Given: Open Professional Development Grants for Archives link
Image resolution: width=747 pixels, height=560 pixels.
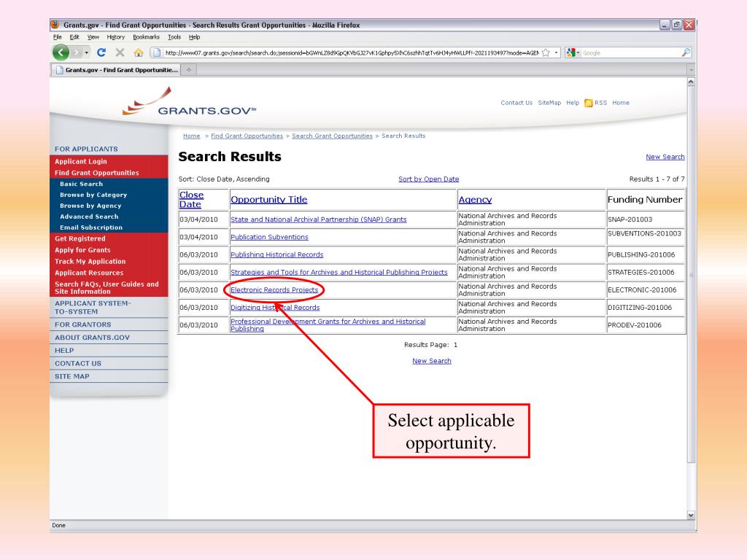Looking at the screenshot, I should point(328,325).
